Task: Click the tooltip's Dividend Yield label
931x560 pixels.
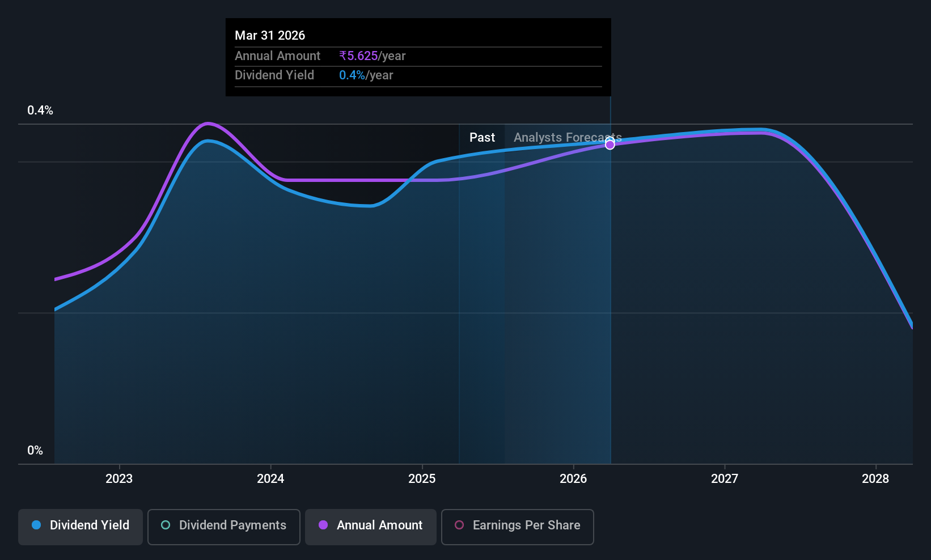Action: point(274,75)
